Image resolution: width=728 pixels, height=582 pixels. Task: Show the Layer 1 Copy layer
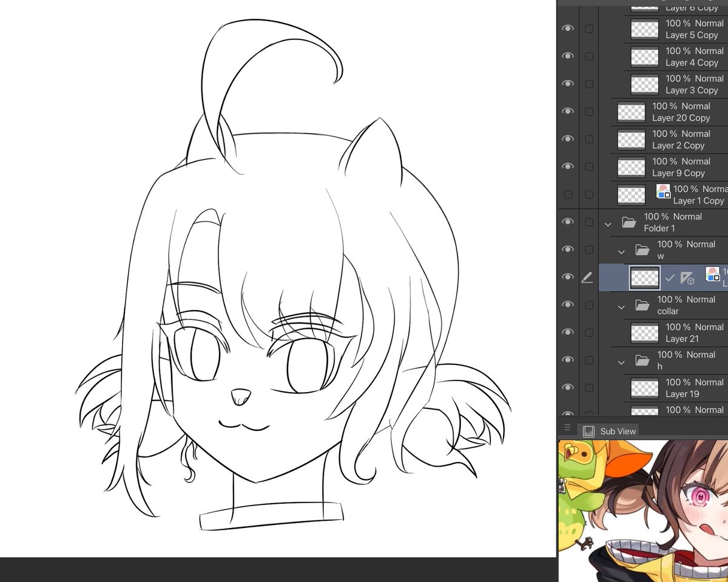pyautogui.click(x=568, y=194)
